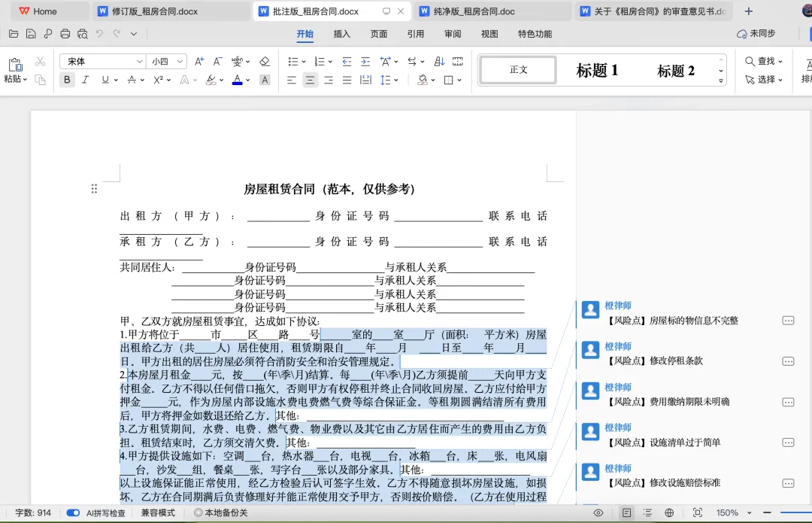Switch to 修订版_租房合同.docx tab
The height and width of the screenshot is (523, 812).
coord(171,11)
